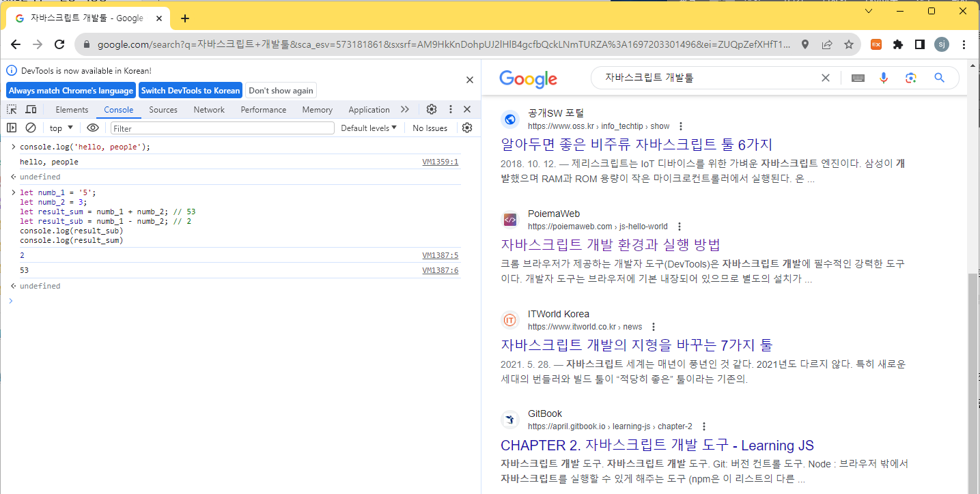Open options for the GitBook result
Image resolution: width=980 pixels, height=494 pixels.
(703, 426)
